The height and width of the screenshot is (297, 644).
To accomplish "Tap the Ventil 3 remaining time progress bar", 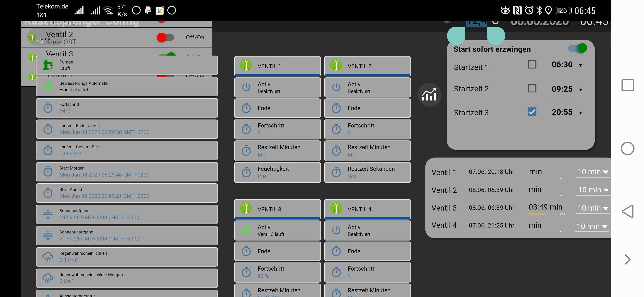I will click(537, 214).
